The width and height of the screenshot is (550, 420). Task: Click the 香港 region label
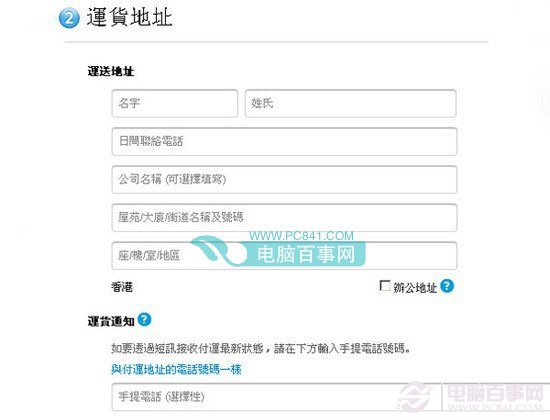[122, 287]
